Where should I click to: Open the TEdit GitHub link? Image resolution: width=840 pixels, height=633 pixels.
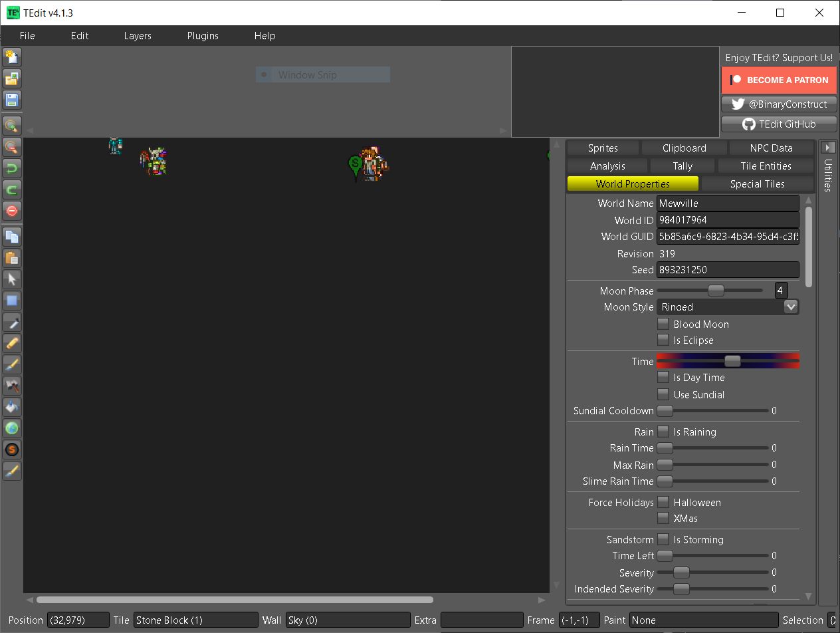tap(779, 124)
